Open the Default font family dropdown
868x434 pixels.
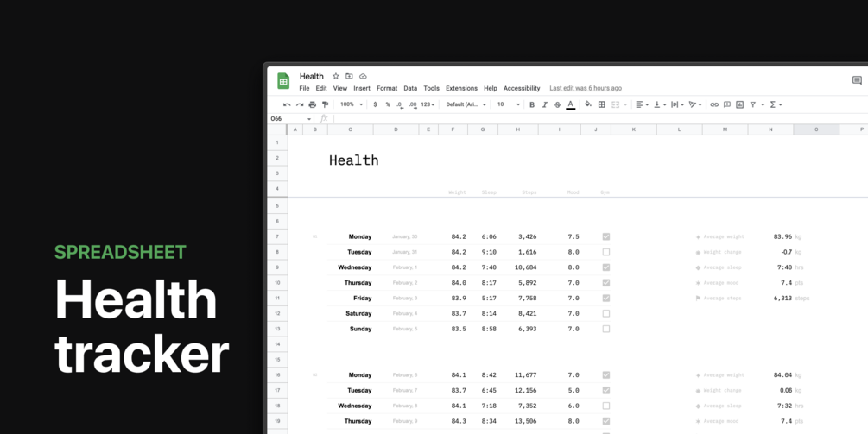pos(466,104)
